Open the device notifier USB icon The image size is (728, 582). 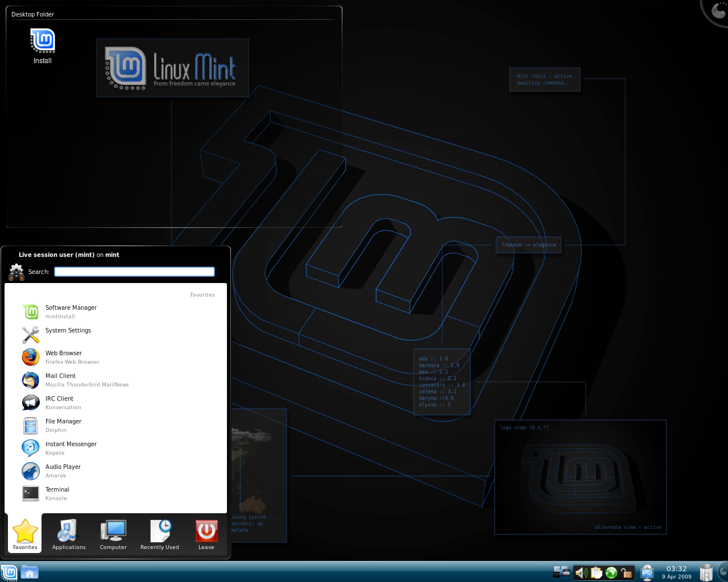[x=647, y=573]
